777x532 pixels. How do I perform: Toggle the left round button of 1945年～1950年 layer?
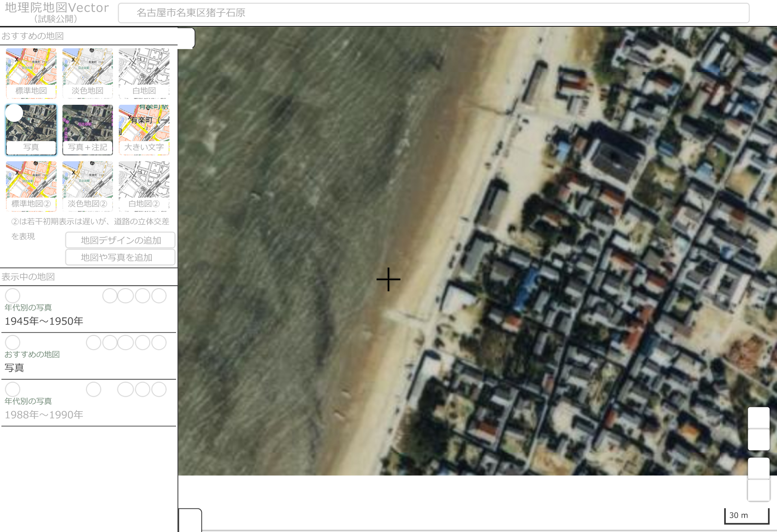pyautogui.click(x=12, y=296)
